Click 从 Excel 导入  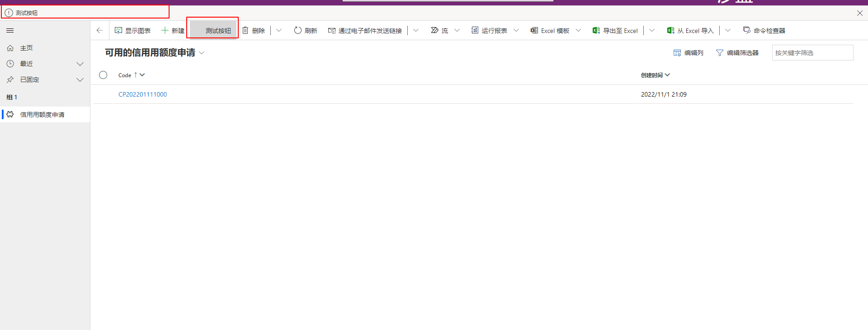690,30
